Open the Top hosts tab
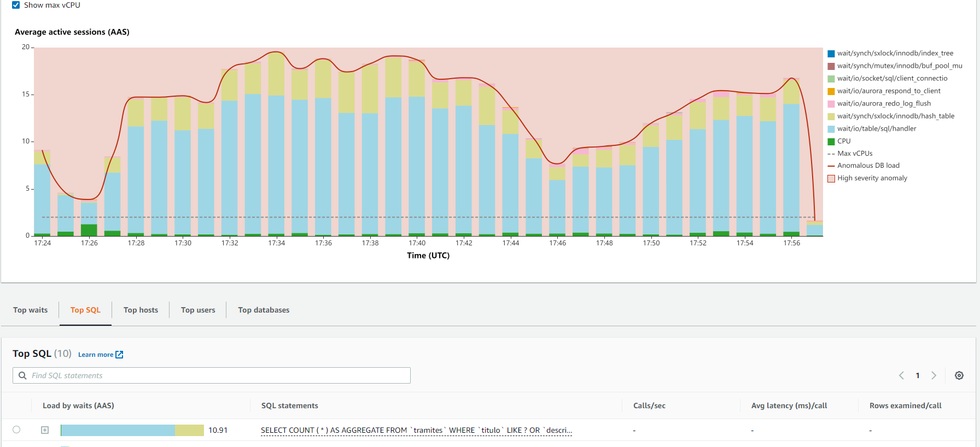The height and width of the screenshot is (447, 980). click(x=141, y=310)
